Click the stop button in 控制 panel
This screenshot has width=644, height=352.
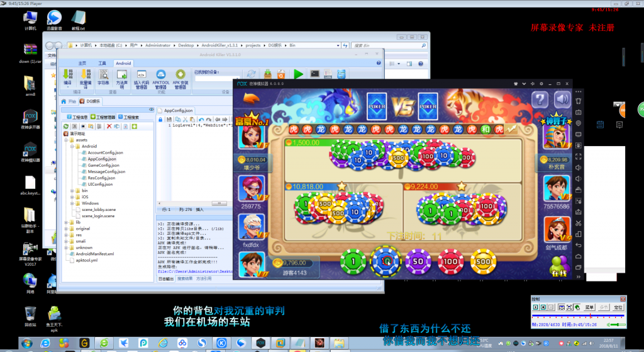click(x=543, y=307)
